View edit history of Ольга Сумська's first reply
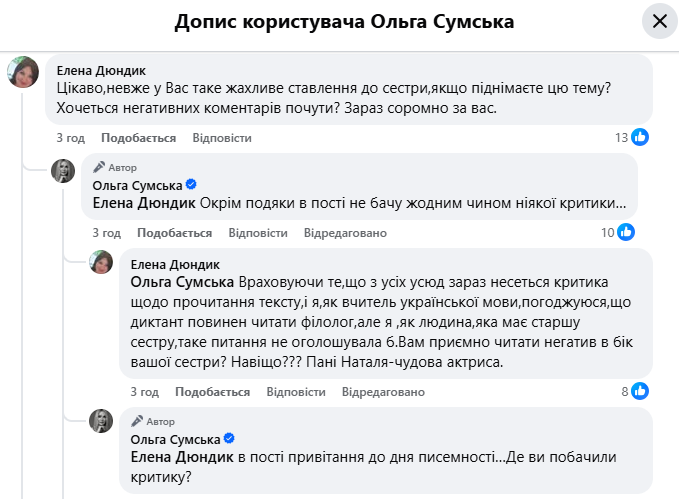This screenshot has width=679, height=499. click(343, 233)
